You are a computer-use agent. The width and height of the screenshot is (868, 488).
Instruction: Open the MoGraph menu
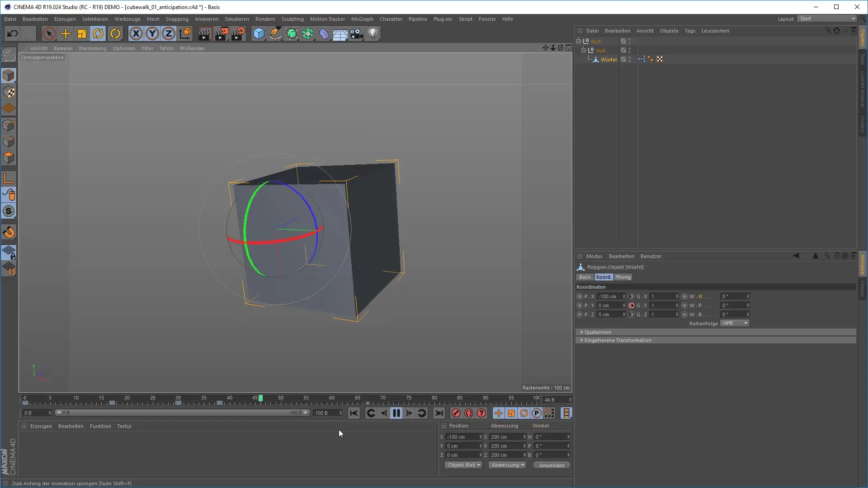click(x=362, y=19)
